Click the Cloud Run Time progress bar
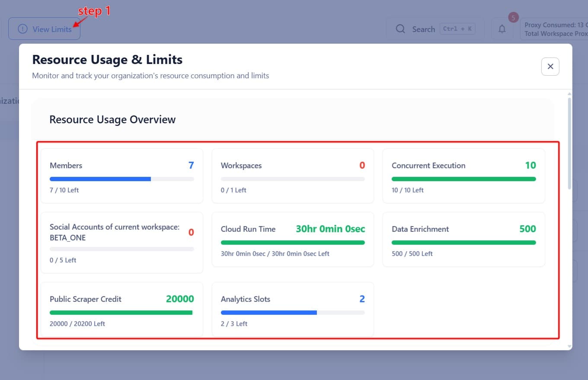This screenshot has width=588, height=380. tap(292, 243)
